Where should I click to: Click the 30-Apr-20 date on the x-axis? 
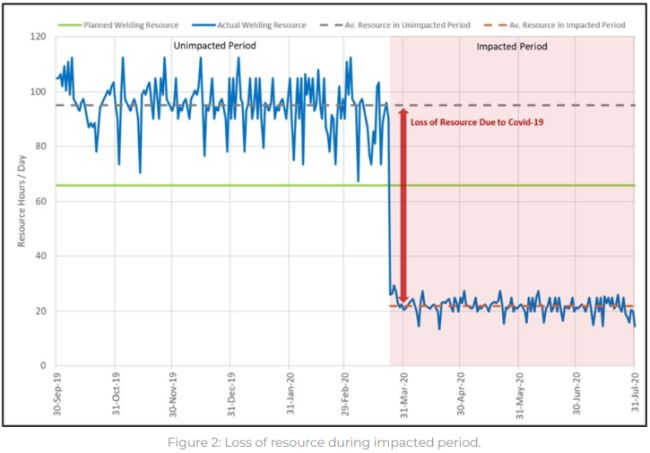click(461, 394)
